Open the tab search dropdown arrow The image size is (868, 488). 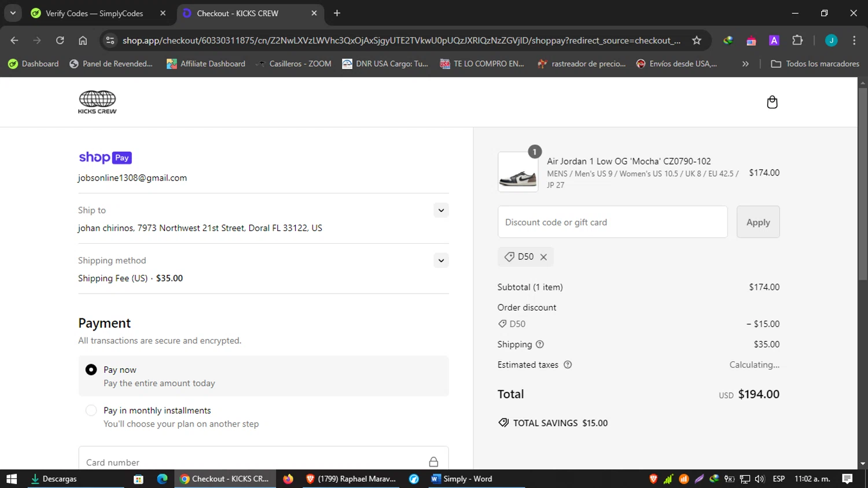point(13,13)
